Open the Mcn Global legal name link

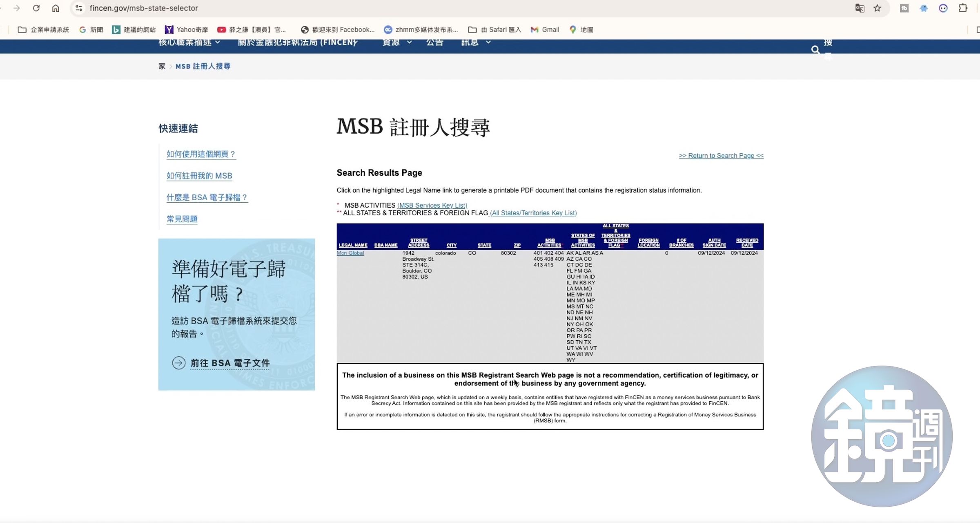(x=350, y=253)
